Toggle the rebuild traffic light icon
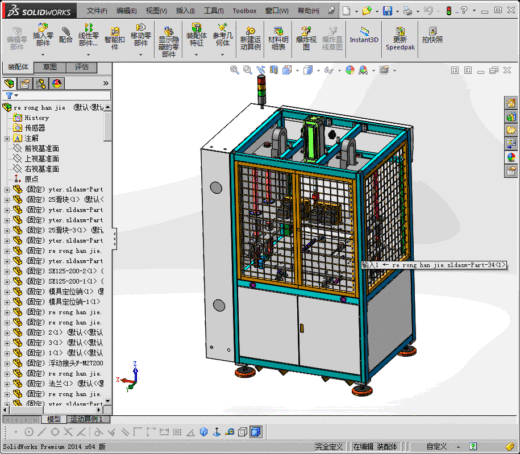 click(449, 11)
